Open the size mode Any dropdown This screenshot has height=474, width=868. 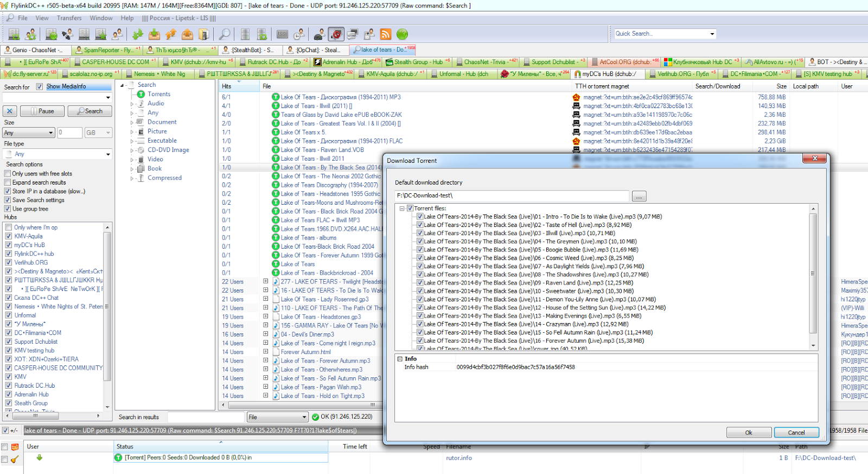tap(50, 132)
